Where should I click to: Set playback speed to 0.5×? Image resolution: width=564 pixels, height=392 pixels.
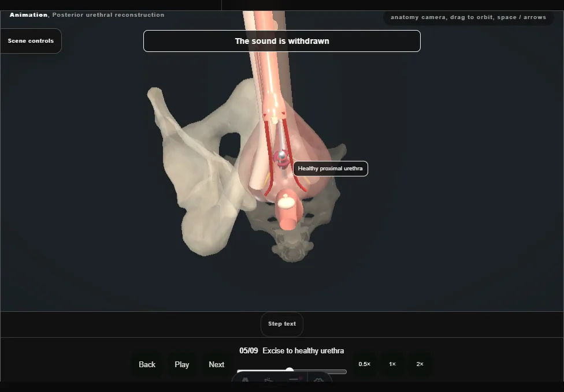click(x=365, y=364)
